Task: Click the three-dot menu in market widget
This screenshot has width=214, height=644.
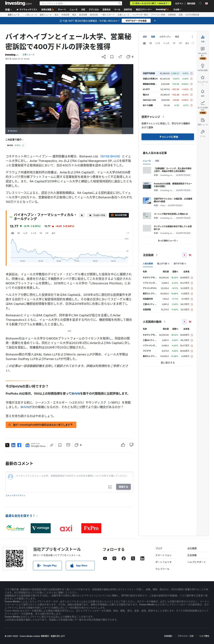Action: point(192,37)
